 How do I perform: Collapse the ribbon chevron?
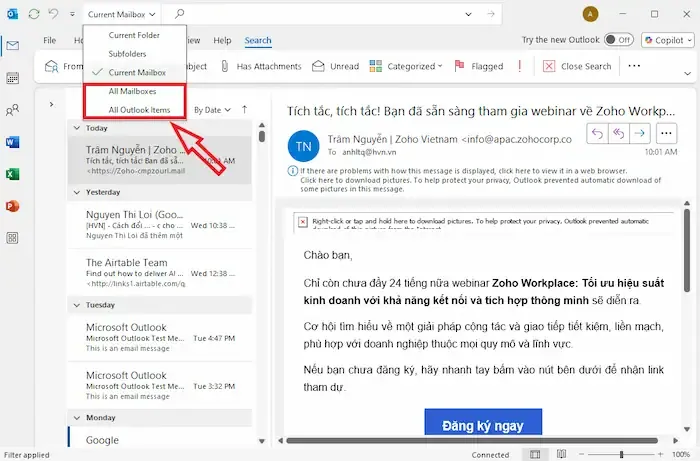[x=688, y=74]
